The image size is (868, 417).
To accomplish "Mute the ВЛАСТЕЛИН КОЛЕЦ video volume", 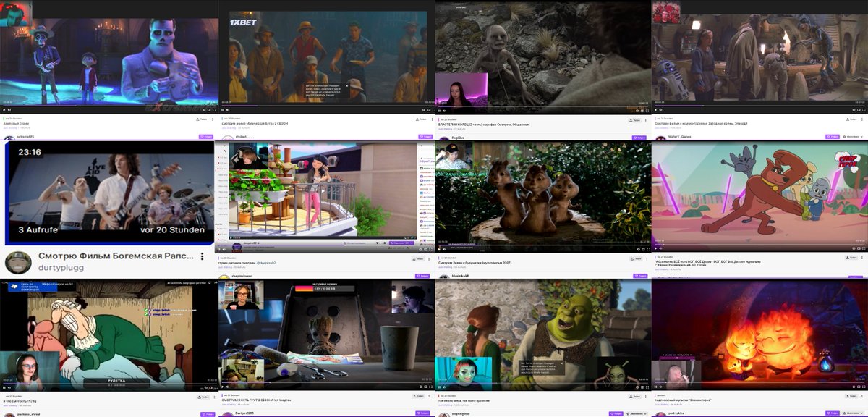I will pos(444,110).
